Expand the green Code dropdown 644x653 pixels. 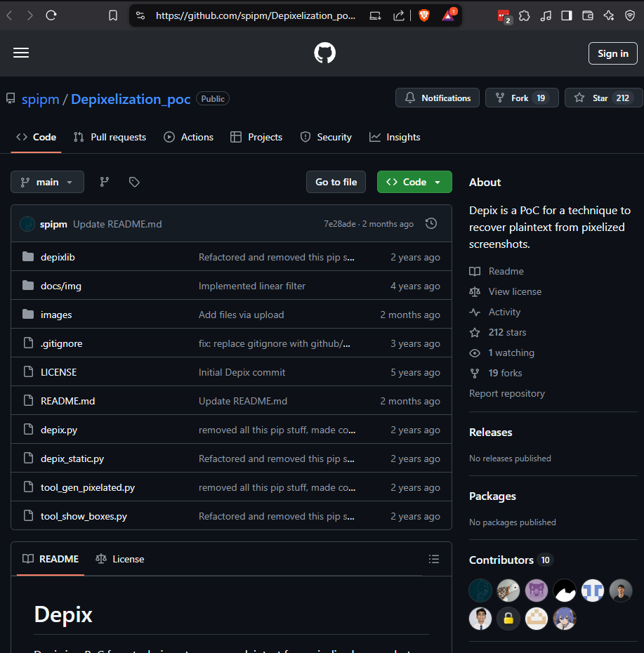(414, 182)
